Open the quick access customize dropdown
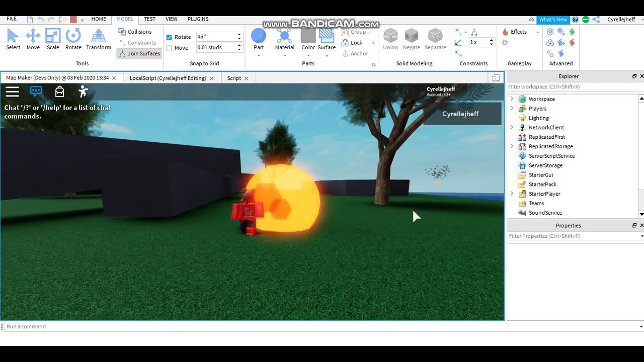This screenshot has width=644, height=362. click(x=82, y=20)
